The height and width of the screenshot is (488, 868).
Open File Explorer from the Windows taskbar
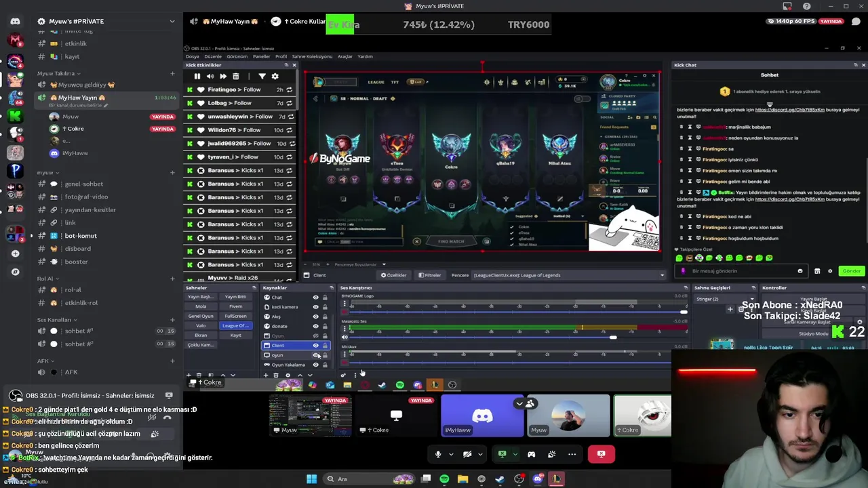tap(462, 479)
